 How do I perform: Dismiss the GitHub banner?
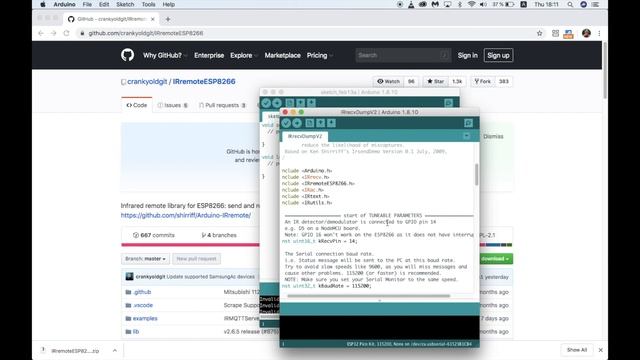pyautogui.click(x=493, y=136)
